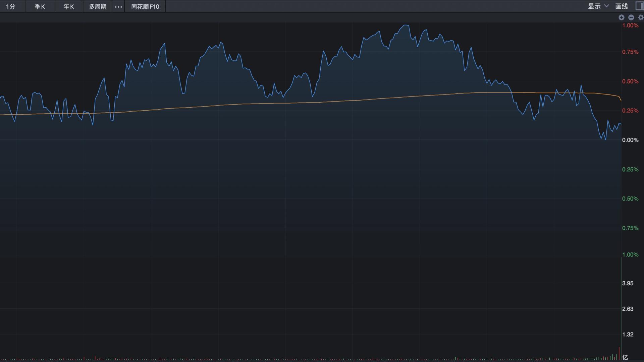Viewport: 644px width, 362px height.
Task: Click the red 1.00% axis label
Action: (x=630, y=25)
